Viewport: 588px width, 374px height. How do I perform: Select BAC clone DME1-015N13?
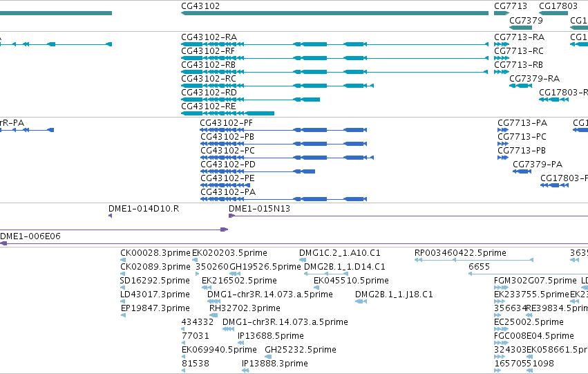(x=260, y=209)
